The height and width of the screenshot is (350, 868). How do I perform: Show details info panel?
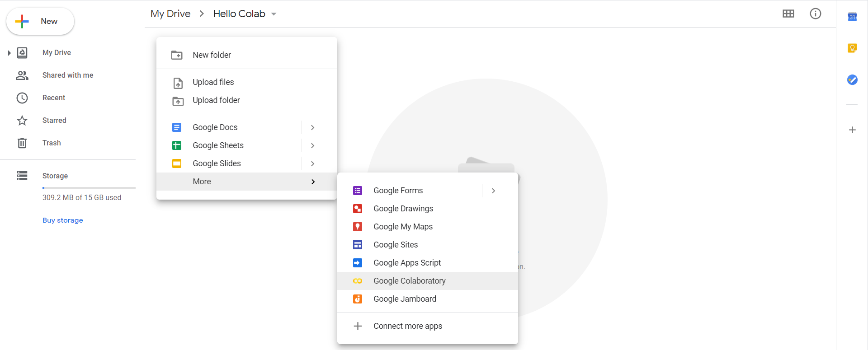(816, 14)
